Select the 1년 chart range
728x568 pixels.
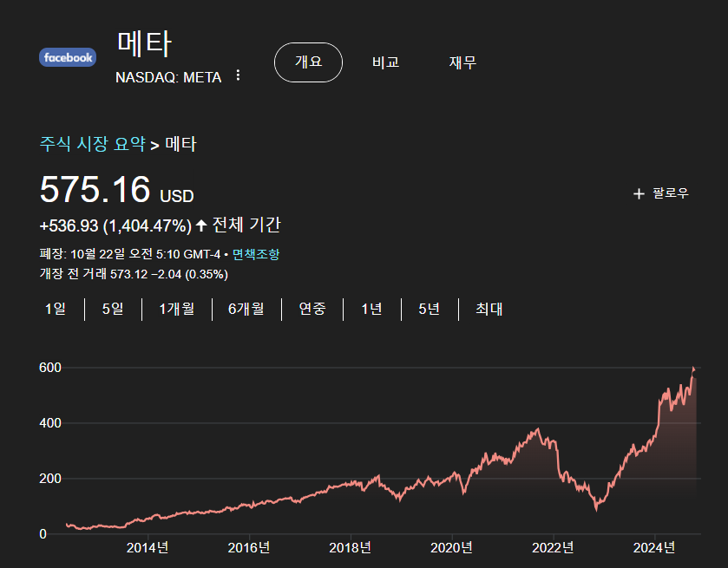pos(372,309)
